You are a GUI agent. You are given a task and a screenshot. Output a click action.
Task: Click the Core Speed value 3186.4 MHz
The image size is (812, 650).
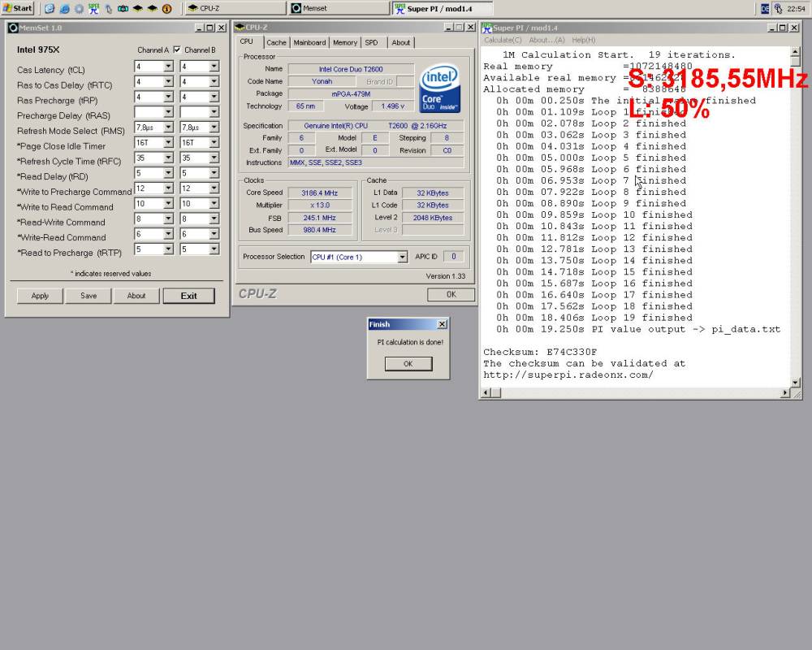coord(319,193)
